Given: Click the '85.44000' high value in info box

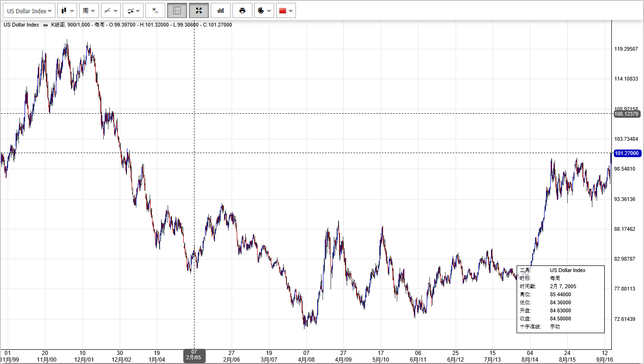Looking at the screenshot, I should tap(560, 294).
